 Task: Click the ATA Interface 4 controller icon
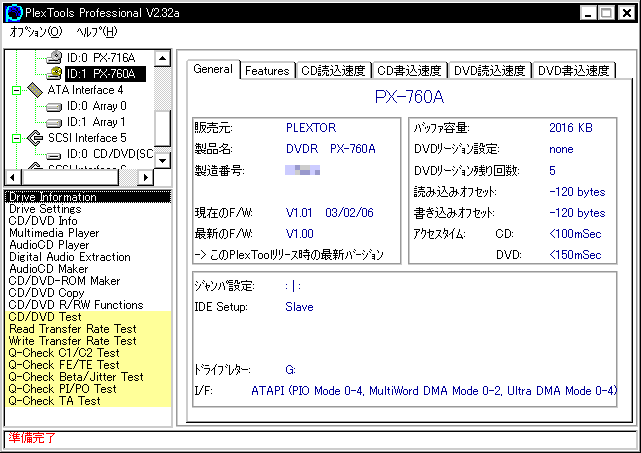coord(35,90)
